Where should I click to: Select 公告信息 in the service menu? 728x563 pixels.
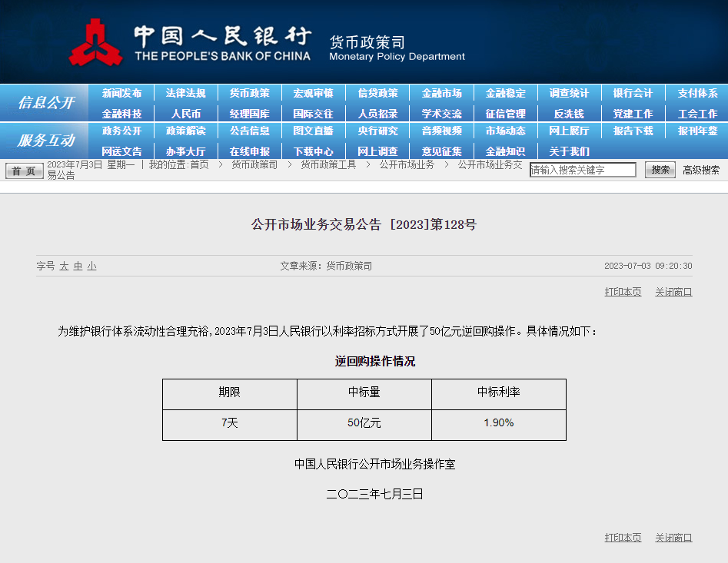click(249, 131)
